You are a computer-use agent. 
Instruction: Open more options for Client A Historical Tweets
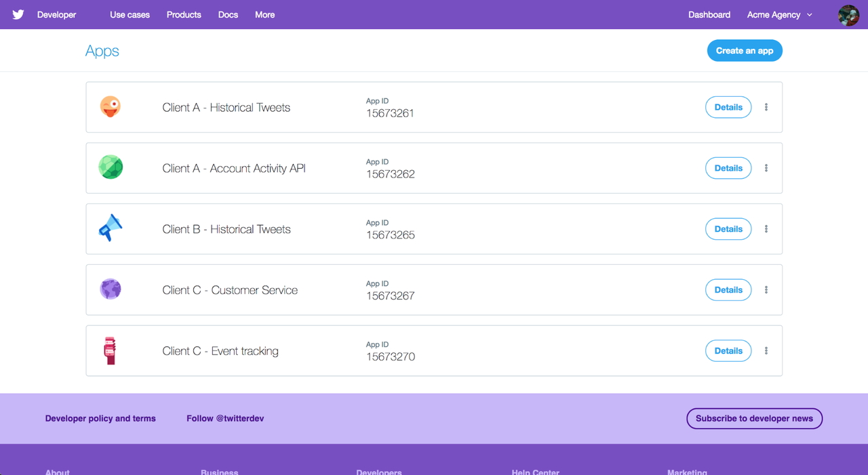coord(766,107)
